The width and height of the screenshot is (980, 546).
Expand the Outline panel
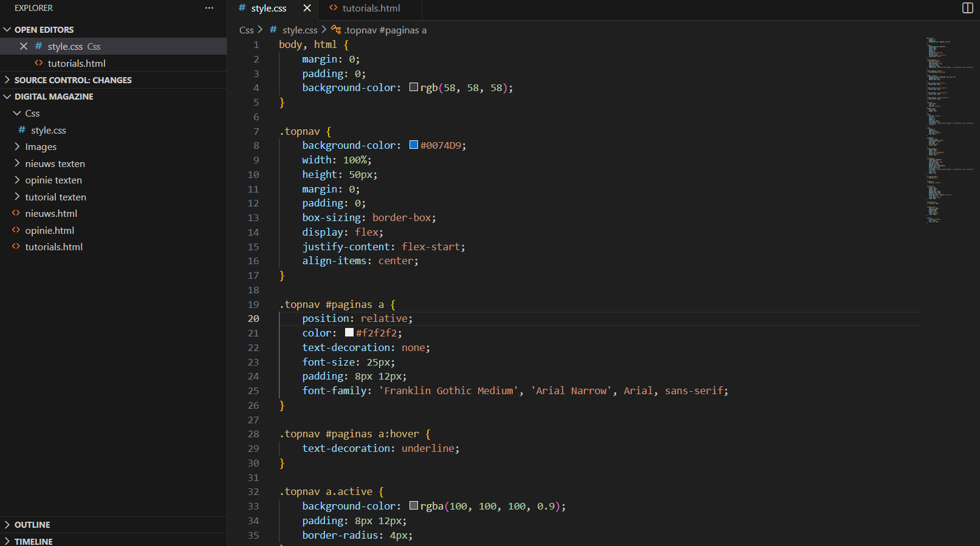point(32,524)
